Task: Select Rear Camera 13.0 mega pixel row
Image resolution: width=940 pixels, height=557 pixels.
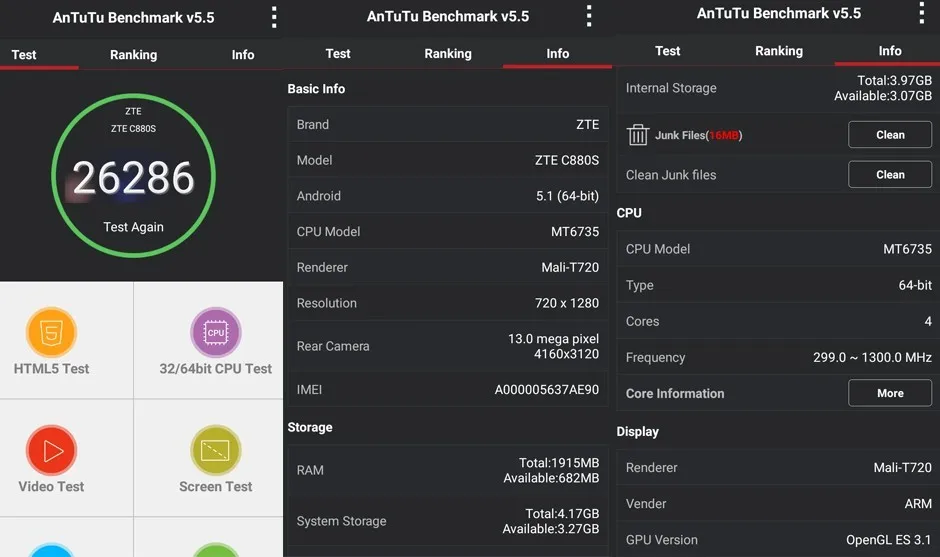Action: pyautogui.click(x=448, y=346)
